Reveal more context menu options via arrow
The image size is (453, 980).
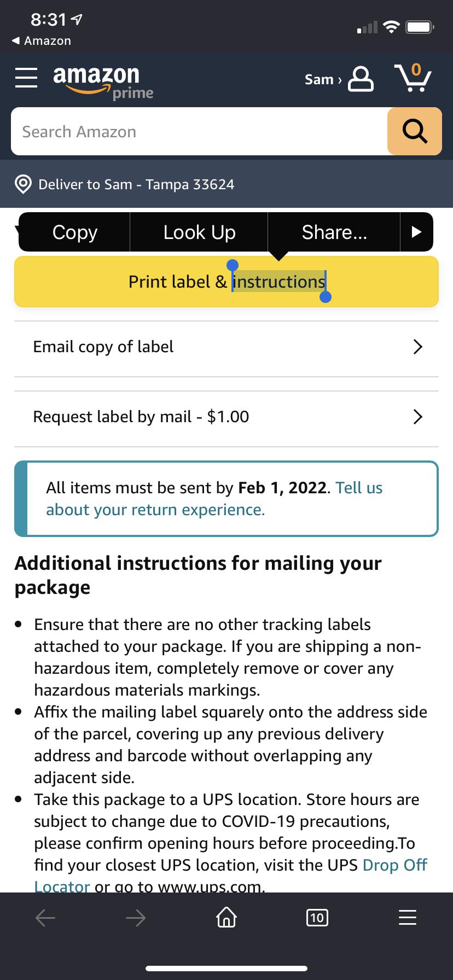pyautogui.click(x=416, y=232)
